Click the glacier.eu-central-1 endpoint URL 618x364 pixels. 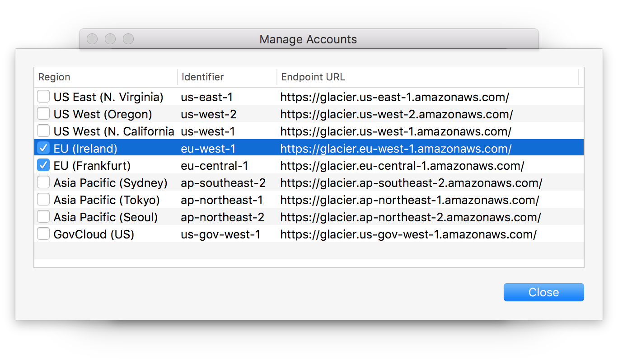(x=402, y=166)
